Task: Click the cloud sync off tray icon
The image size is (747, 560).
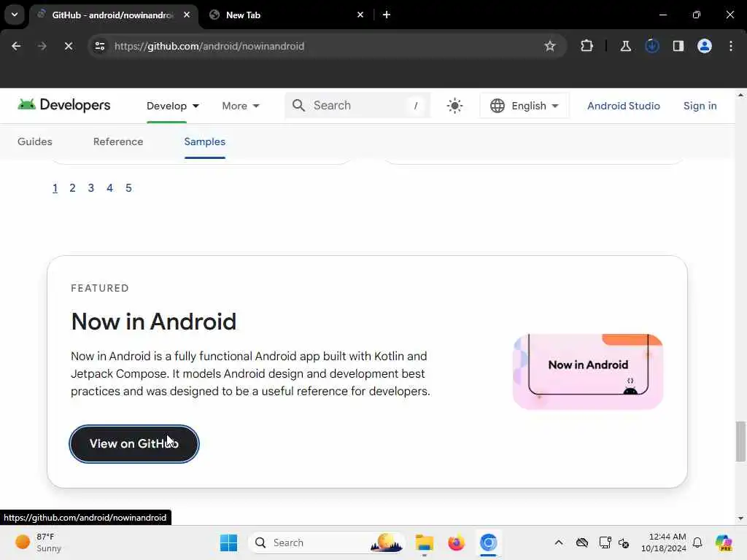Action: [x=581, y=542]
